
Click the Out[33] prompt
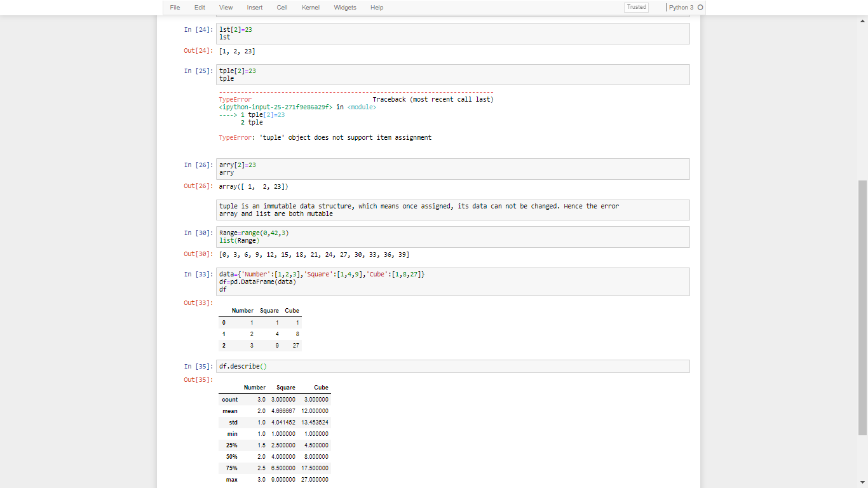tap(198, 303)
